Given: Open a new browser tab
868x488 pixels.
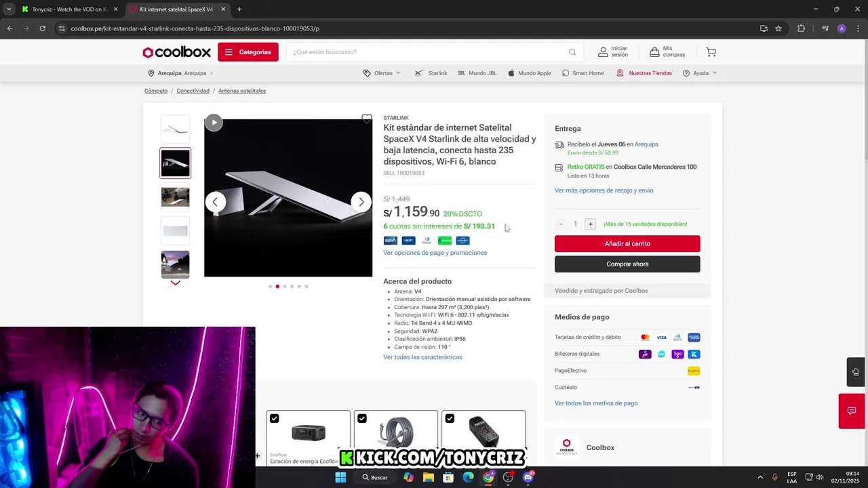Looking at the screenshot, I should tap(239, 9).
